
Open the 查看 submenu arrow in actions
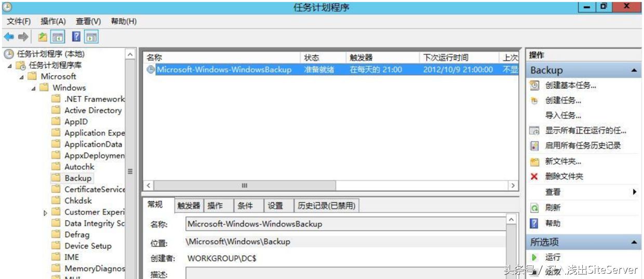(x=635, y=192)
